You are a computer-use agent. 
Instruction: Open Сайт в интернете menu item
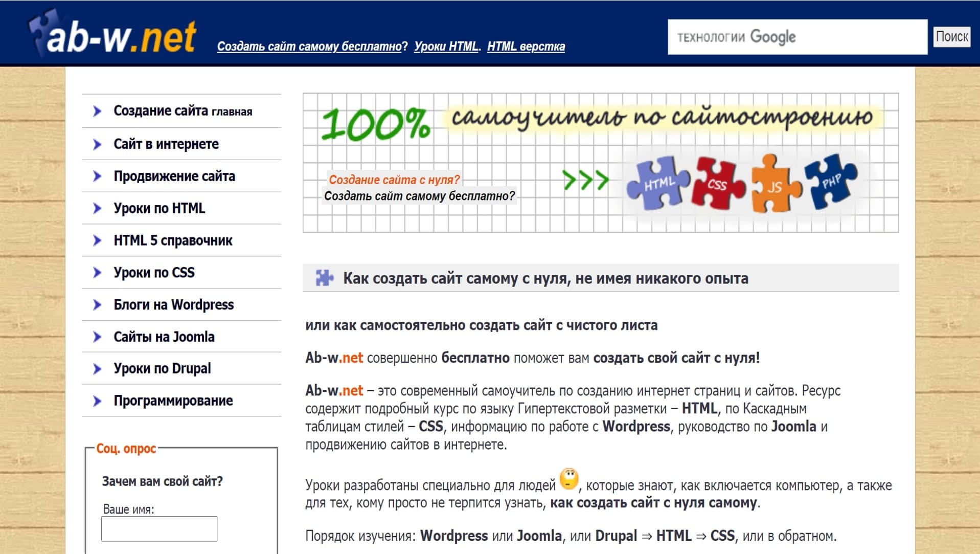tap(166, 144)
